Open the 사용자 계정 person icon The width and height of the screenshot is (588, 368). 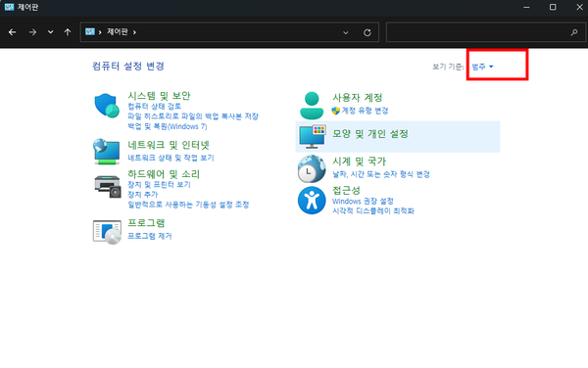coord(312,106)
